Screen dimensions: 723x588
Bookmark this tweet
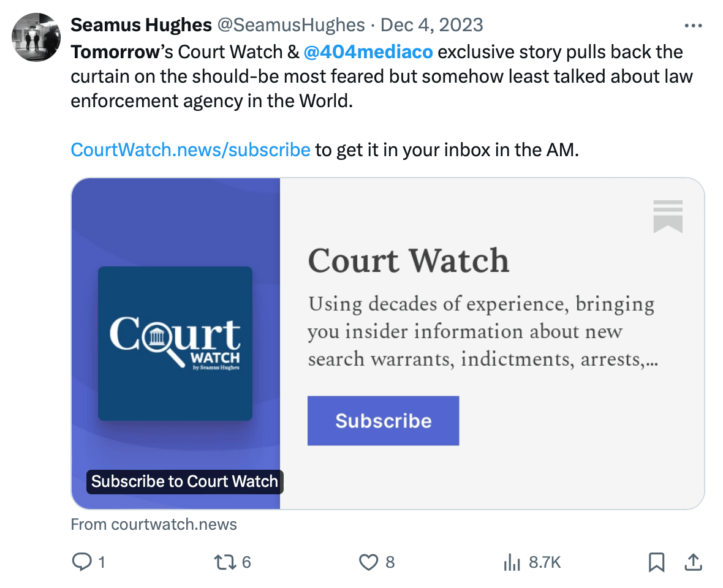656,562
